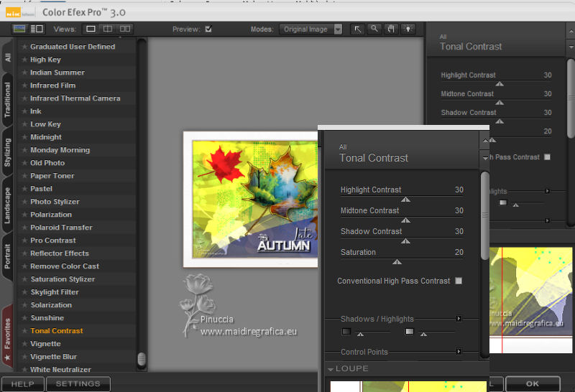Viewport: 575px width, 392px height.
Task: Open the Portrait filters tab
Action: (7, 256)
